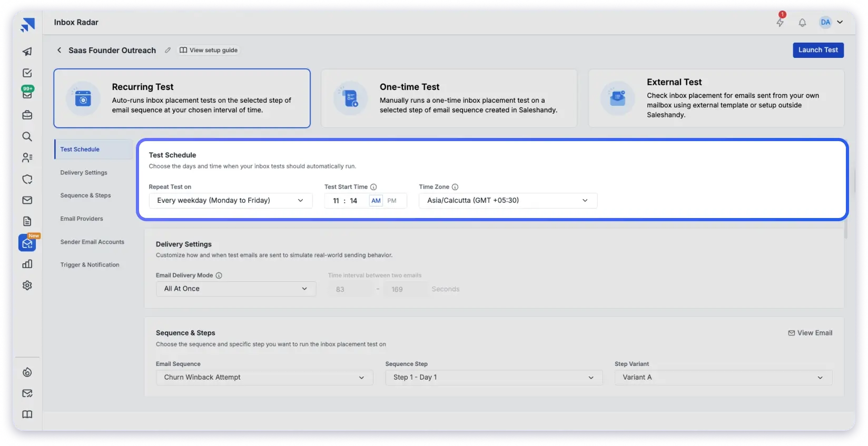Click the pencil icon to rename test
868x446 pixels.
tap(167, 51)
